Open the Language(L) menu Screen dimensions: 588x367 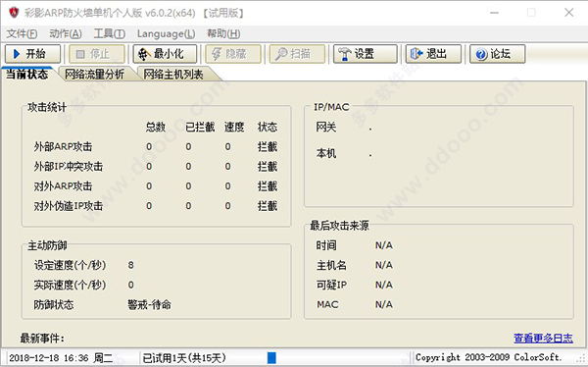click(x=166, y=33)
